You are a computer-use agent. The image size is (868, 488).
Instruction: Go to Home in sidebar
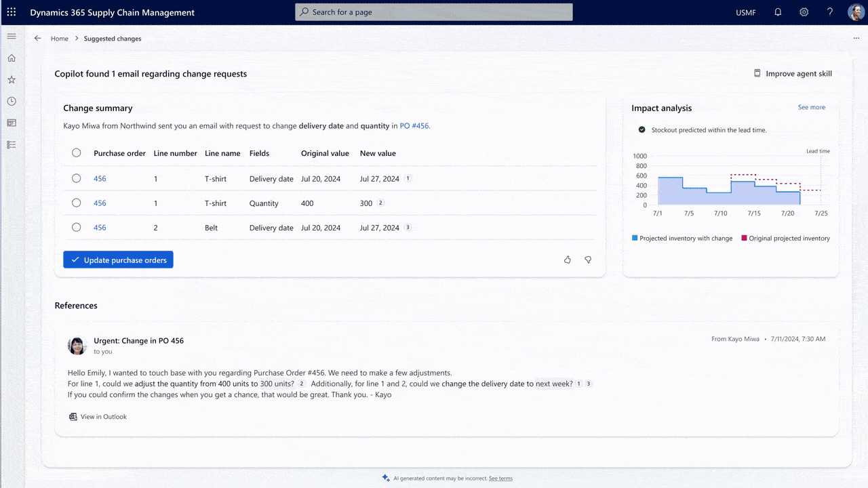point(12,58)
